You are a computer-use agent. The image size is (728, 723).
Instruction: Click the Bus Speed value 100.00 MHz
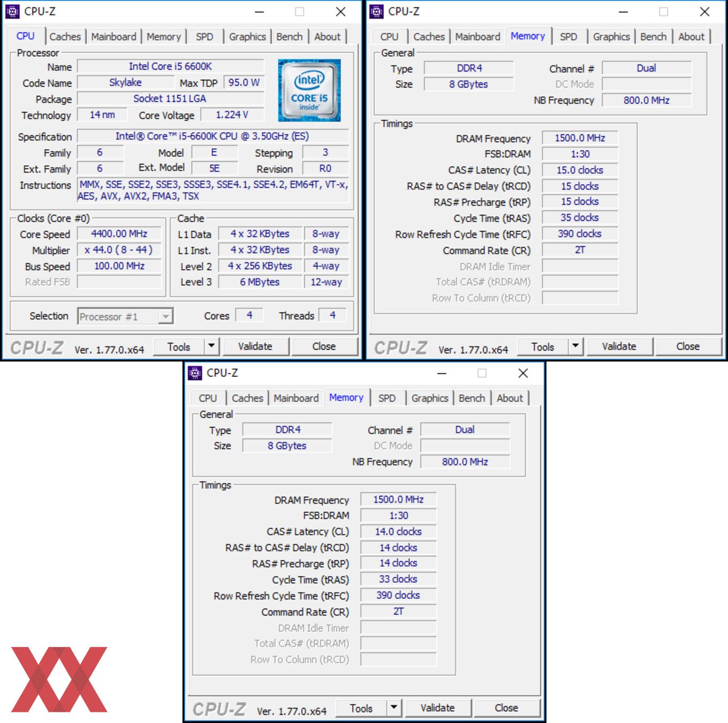[x=119, y=266]
